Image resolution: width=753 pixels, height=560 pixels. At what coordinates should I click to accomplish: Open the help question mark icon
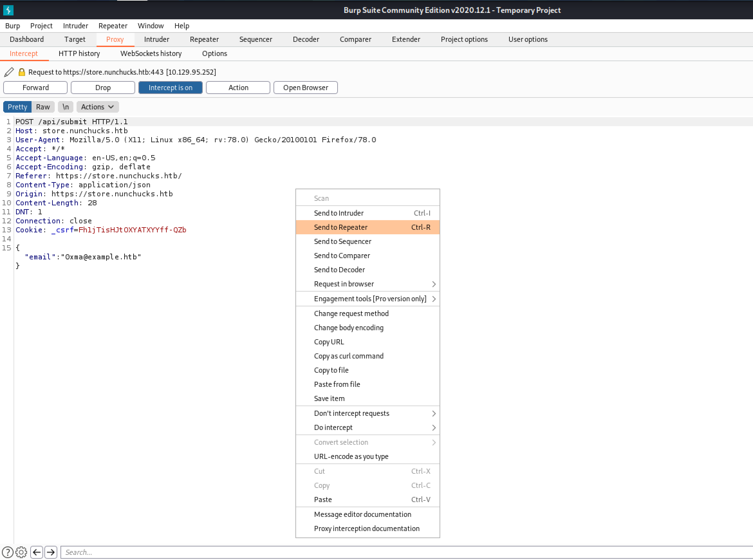8,552
